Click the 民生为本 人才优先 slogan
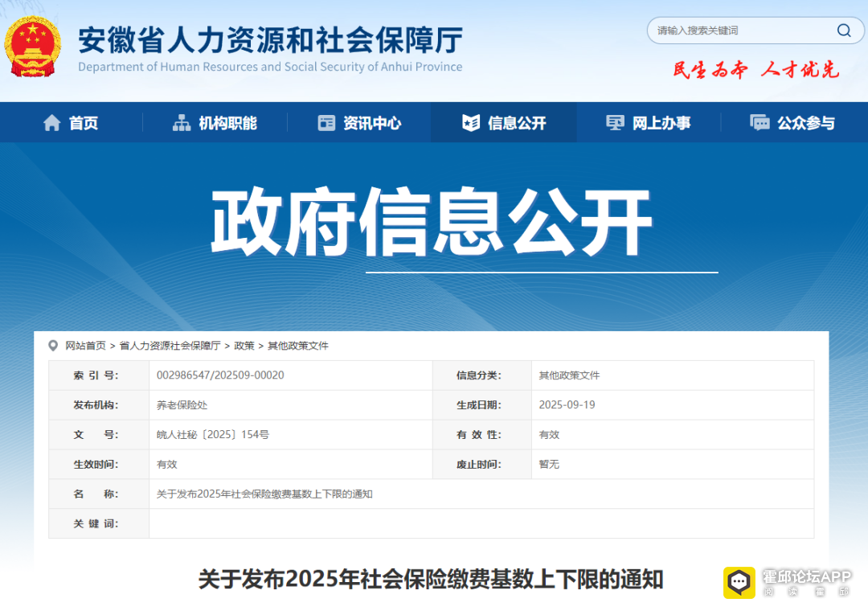The height and width of the screenshot is (611, 868). pyautogui.click(x=755, y=70)
